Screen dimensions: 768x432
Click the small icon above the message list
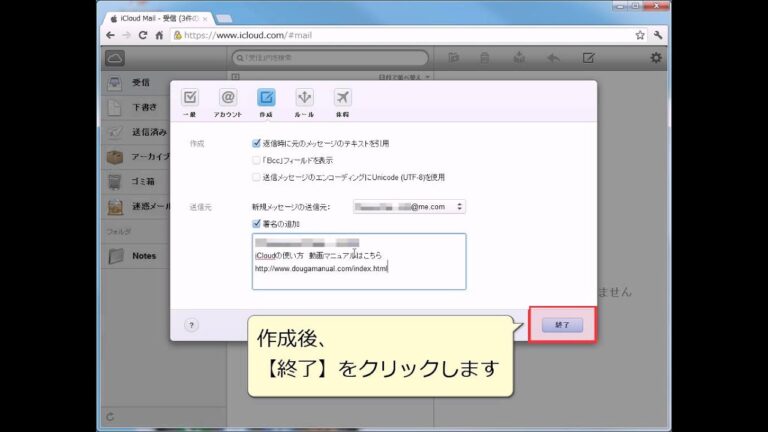pos(236,77)
